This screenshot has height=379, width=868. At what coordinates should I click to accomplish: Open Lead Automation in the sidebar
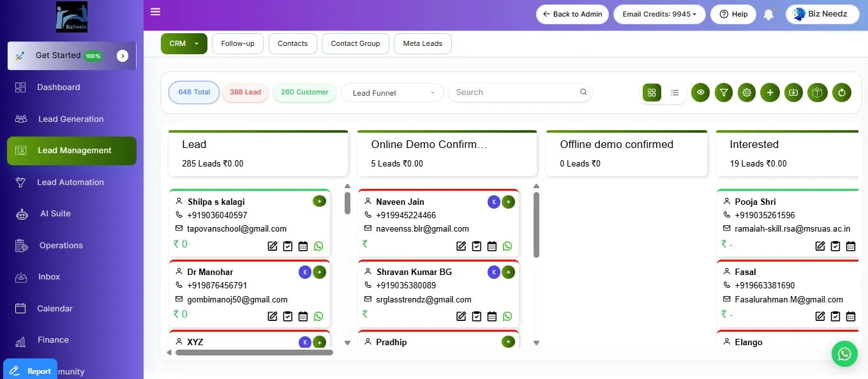70,182
